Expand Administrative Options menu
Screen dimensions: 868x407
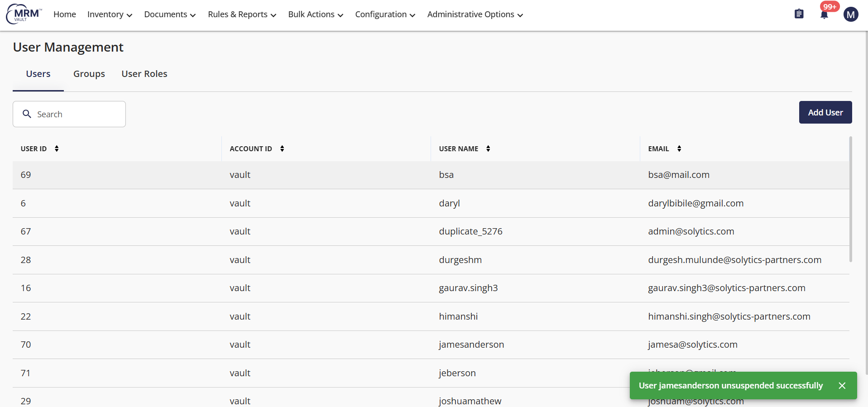pyautogui.click(x=475, y=14)
